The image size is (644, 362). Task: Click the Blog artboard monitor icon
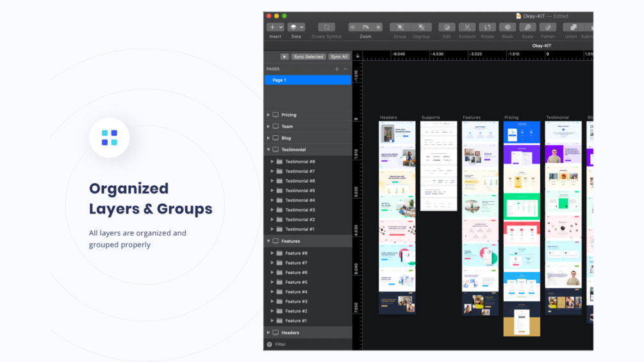(276, 138)
